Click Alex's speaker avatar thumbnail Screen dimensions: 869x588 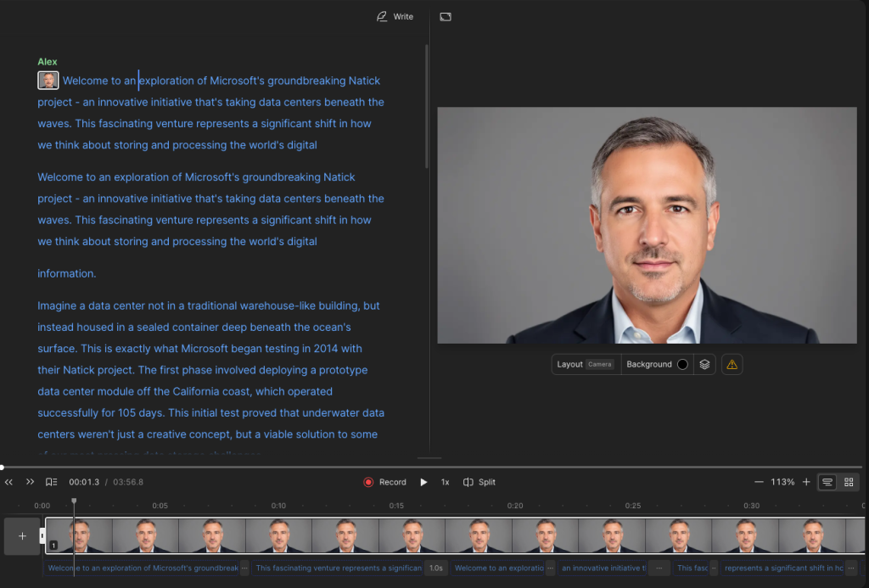[x=48, y=81]
